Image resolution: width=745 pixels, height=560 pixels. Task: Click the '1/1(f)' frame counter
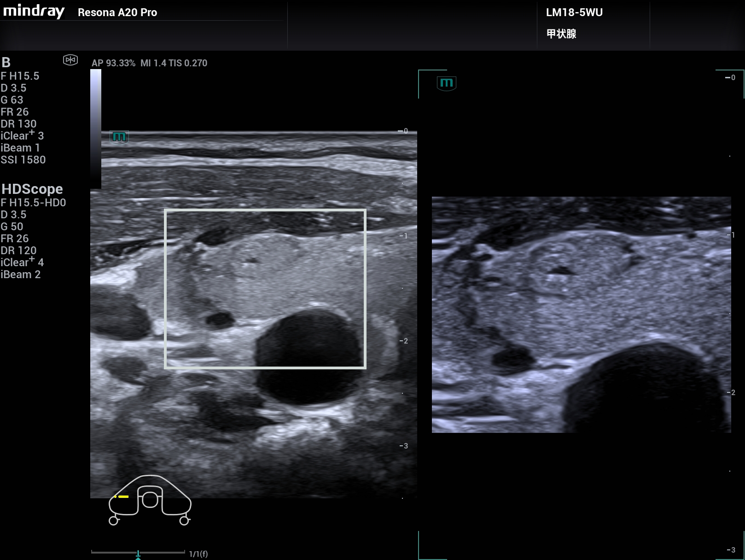(198, 554)
